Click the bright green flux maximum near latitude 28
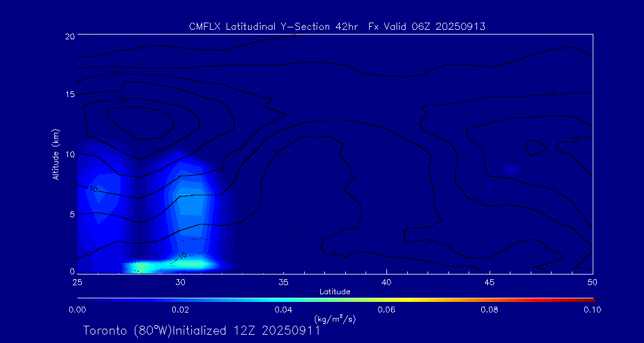Image resolution: width=644 pixels, height=343 pixels. pos(140,267)
